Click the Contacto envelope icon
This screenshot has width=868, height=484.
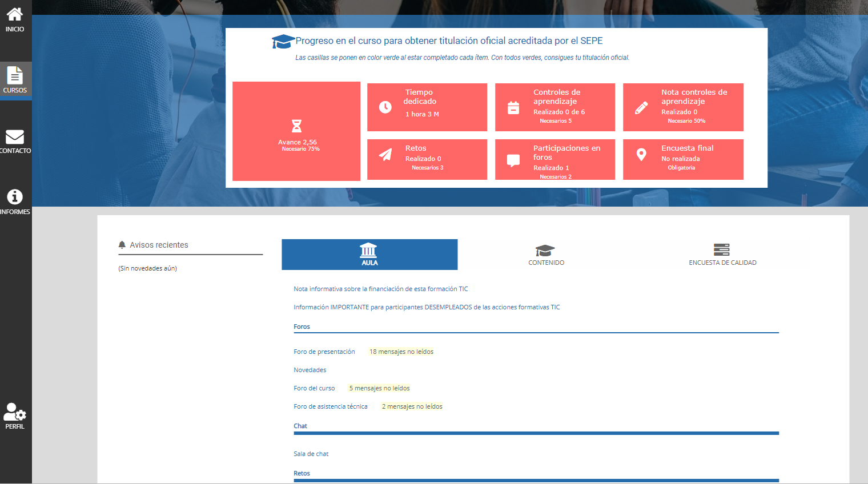(x=15, y=137)
